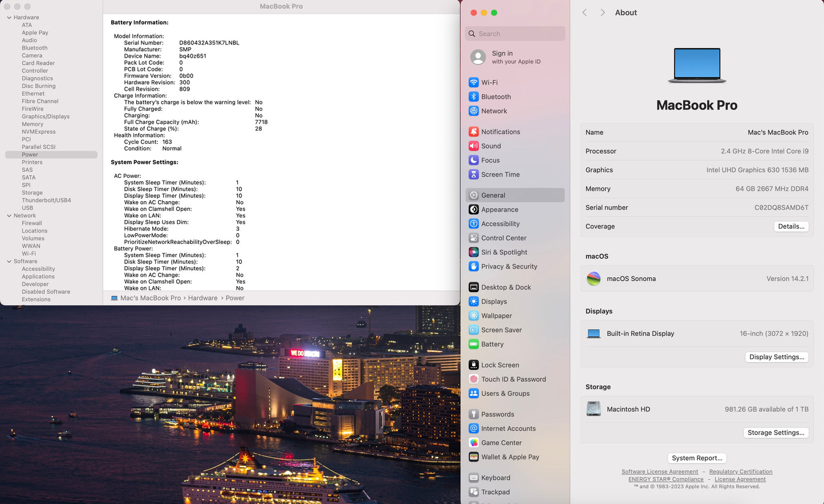Image resolution: width=824 pixels, height=504 pixels.
Task: Open Wi-Fi settings icon in sidebar
Action: (x=473, y=83)
